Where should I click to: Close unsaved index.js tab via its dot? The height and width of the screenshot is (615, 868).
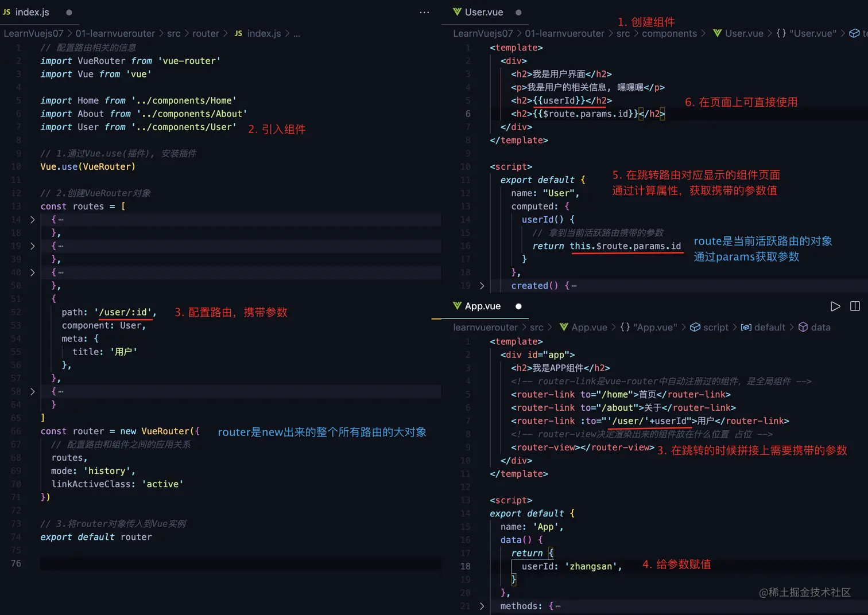tap(69, 12)
